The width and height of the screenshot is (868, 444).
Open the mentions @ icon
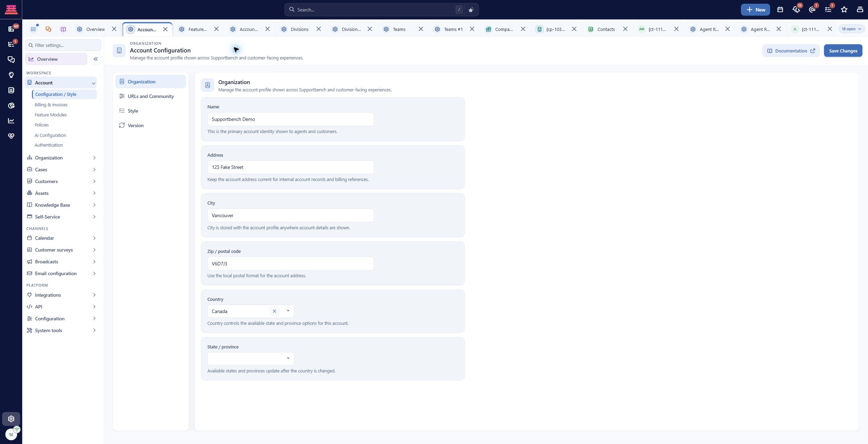point(812,10)
